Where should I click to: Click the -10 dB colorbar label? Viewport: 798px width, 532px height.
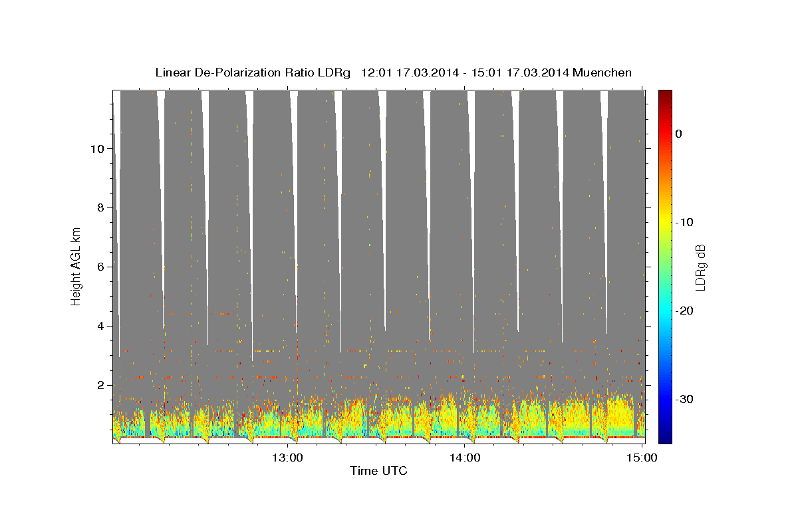(684, 222)
